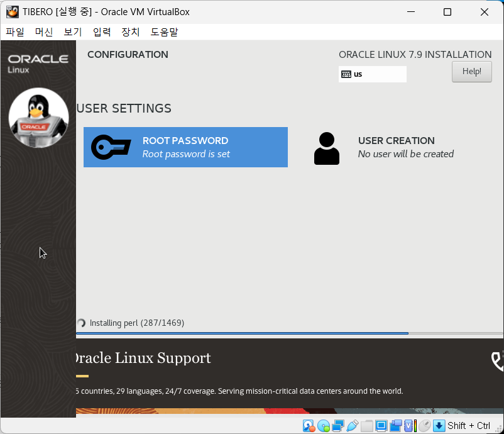This screenshot has height=434, width=504.
Task: Open the 입력 menu
Action: pos(102,32)
